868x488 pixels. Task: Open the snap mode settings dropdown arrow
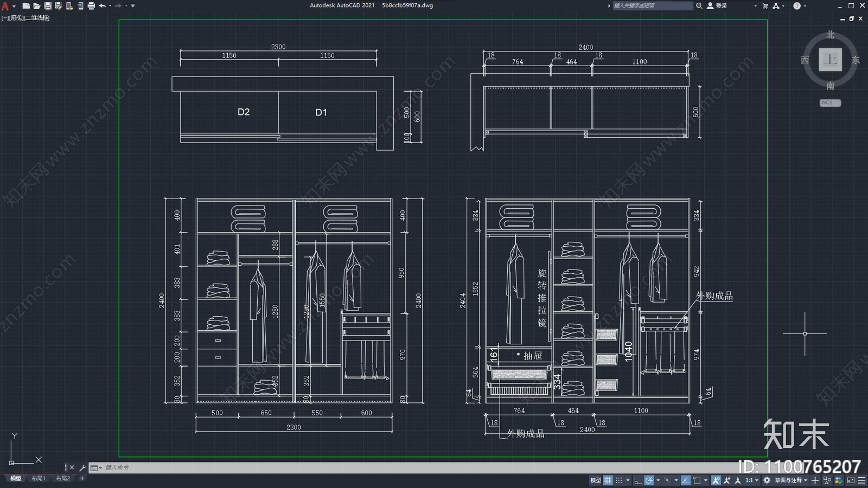pos(628,480)
